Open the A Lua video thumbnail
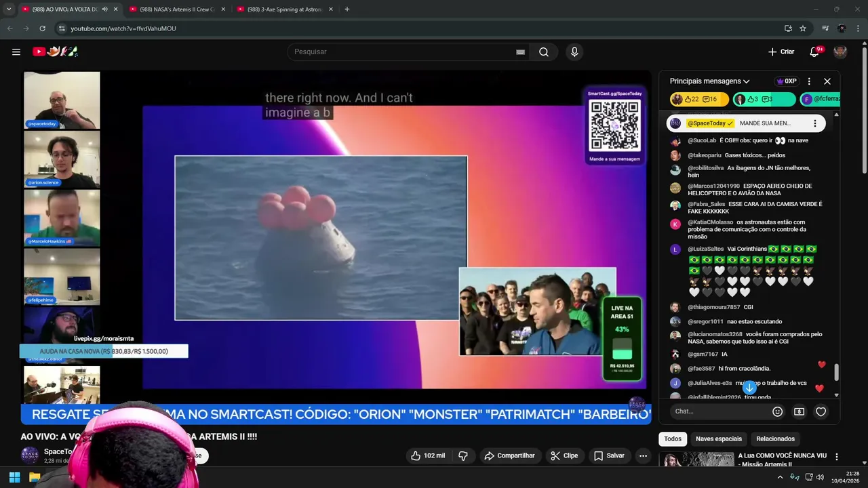Viewport: 868px width, 488px height. [698, 460]
